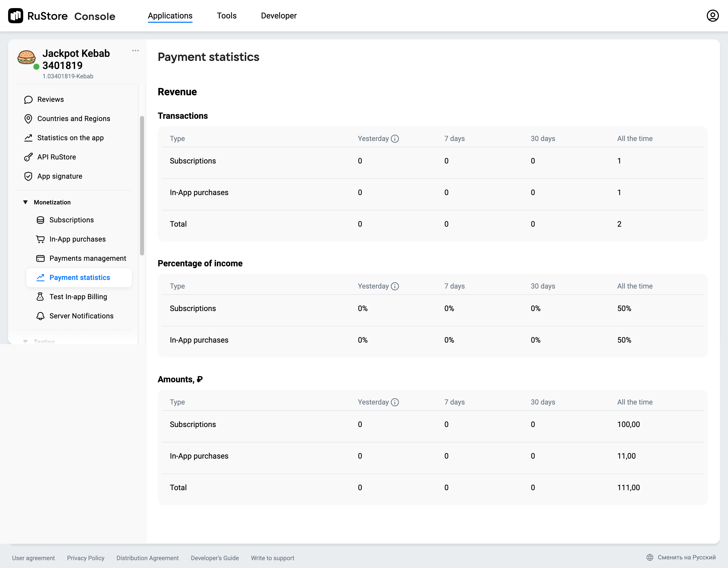This screenshot has height=568, width=728.
Task: Open the three-dot app options menu
Action: coord(135,51)
